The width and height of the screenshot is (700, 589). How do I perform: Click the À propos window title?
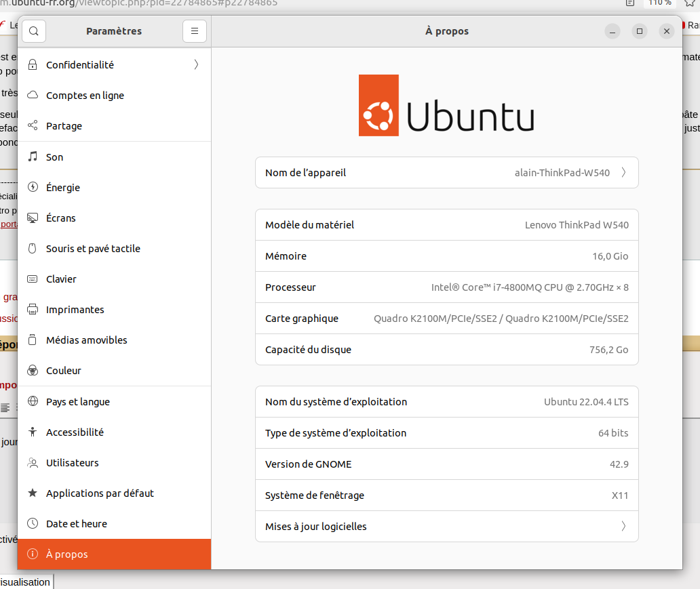pyautogui.click(x=447, y=31)
